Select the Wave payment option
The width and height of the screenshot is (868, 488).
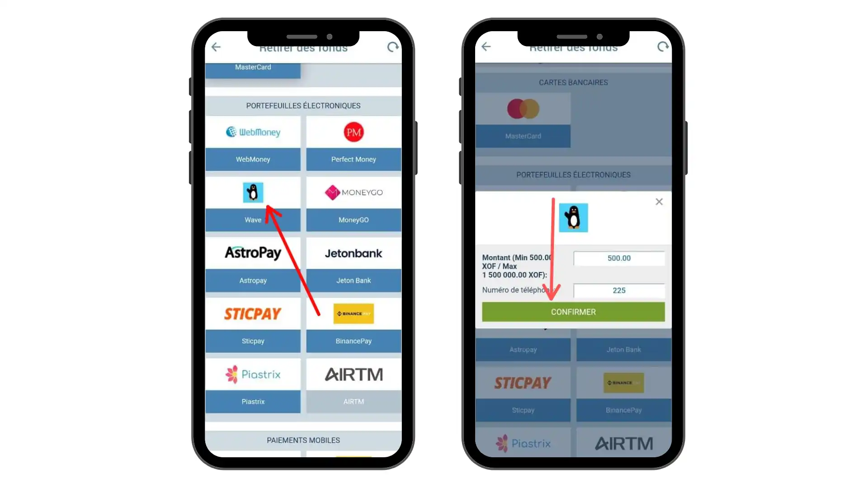coord(253,202)
